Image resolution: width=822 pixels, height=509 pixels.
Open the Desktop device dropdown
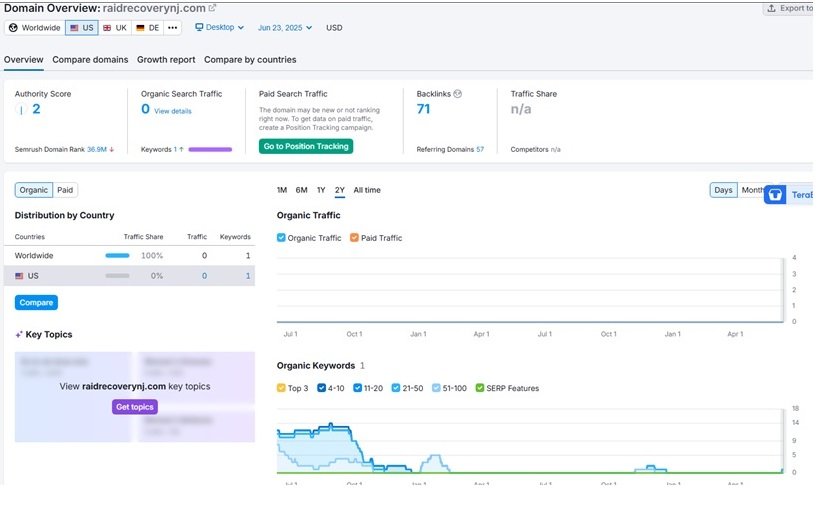(219, 27)
